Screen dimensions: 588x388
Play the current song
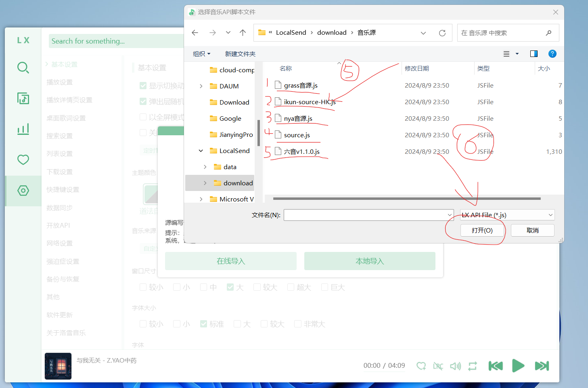tap(518, 366)
